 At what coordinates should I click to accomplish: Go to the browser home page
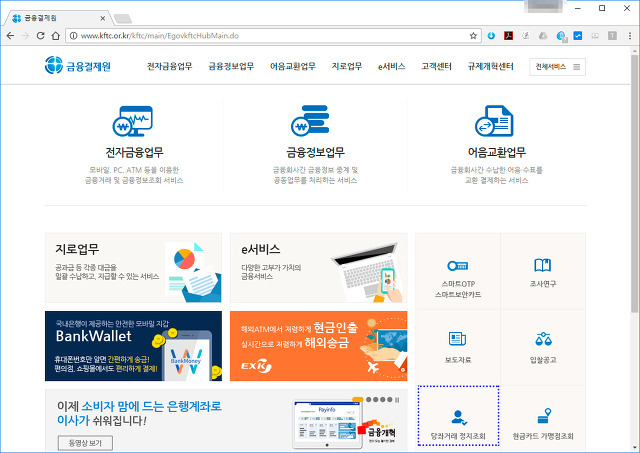click(x=56, y=36)
